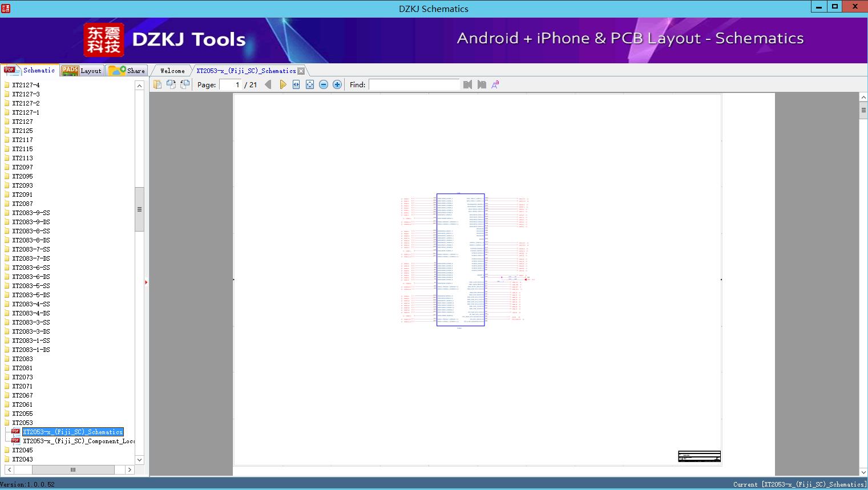Select the XT2127 folder
This screenshot has height=490, width=868.
pyautogui.click(x=22, y=122)
